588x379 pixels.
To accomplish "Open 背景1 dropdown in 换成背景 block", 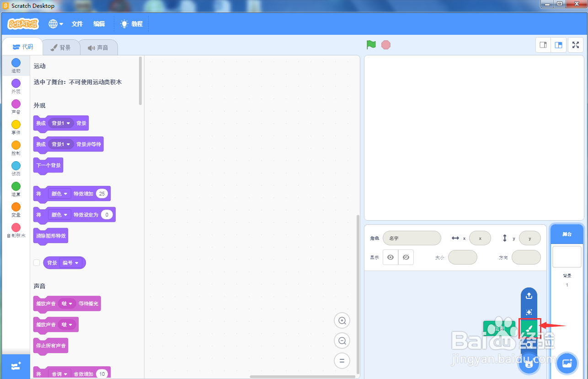I will click(x=61, y=123).
